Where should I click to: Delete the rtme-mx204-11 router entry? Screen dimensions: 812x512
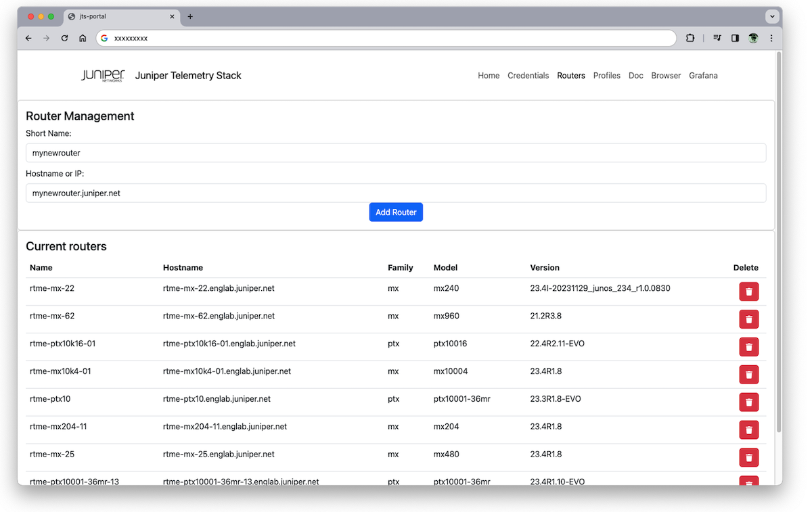(748, 429)
